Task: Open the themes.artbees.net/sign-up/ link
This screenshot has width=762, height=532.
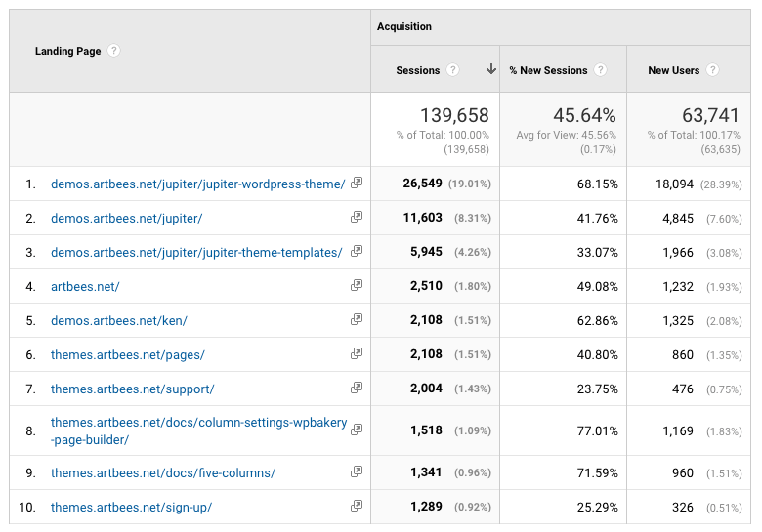Action: pyautogui.click(x=131, y=508)
